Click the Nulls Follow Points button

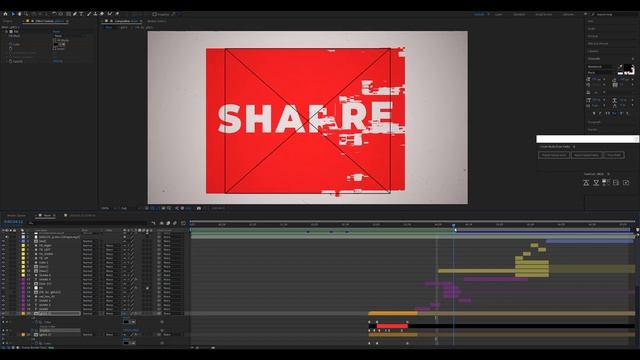pyautogui.click(x=587, y=155)
